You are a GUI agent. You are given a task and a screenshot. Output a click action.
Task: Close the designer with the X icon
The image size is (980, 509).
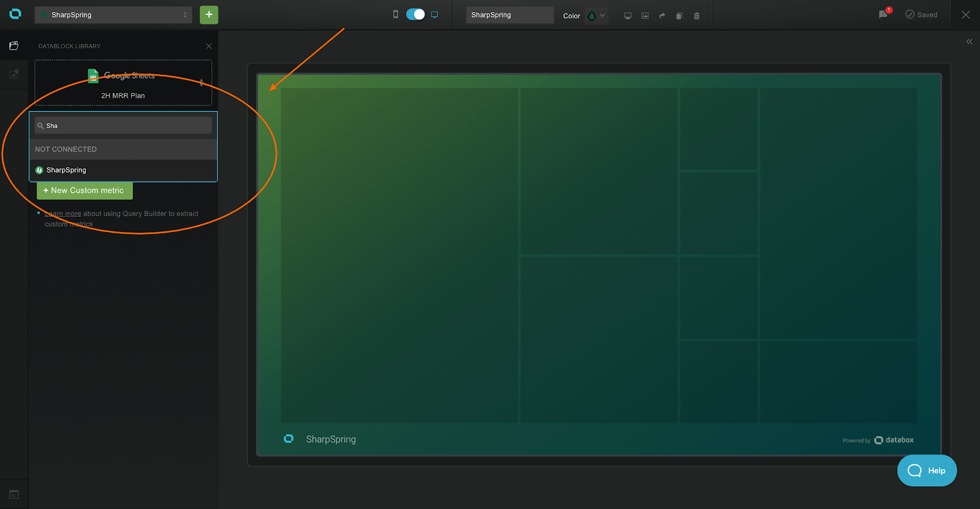coord(966,15)
